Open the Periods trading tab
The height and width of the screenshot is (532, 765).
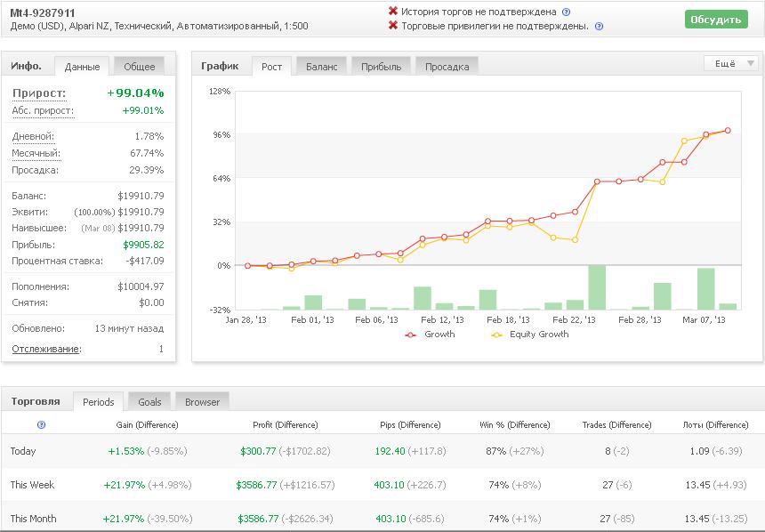(x=98, y=402)
